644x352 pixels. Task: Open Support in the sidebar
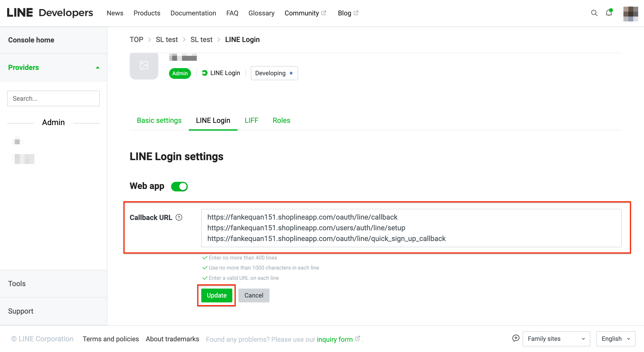[x=21, y=311]
